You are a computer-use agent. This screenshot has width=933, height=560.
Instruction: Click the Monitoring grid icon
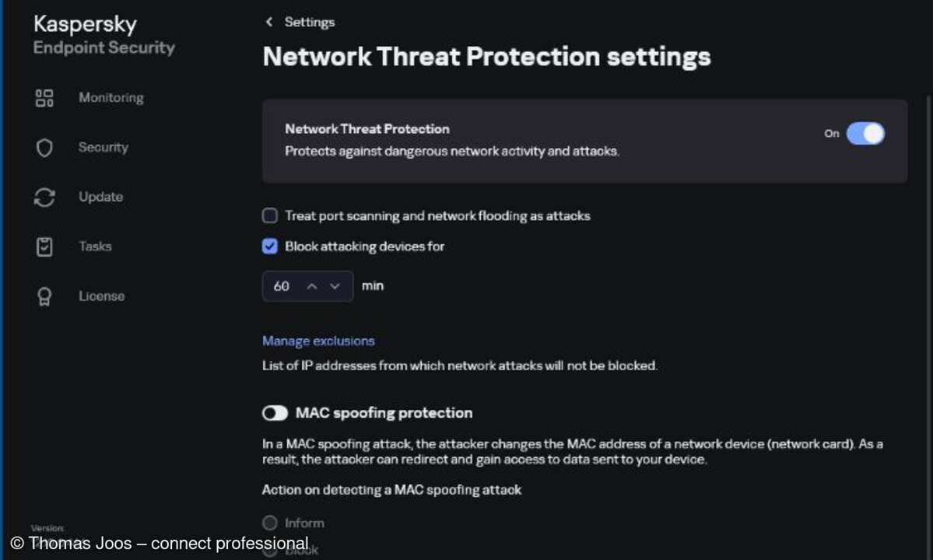(44, 97)
